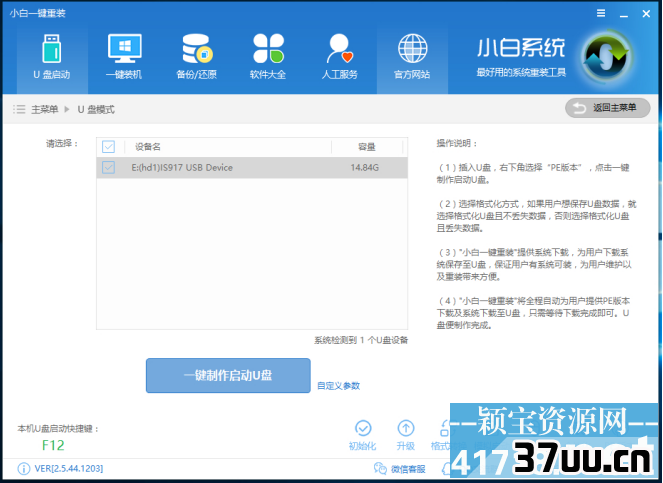663x483 pixels.
Task: Click 升级 up-arrow icon
Action: point(406,428)
